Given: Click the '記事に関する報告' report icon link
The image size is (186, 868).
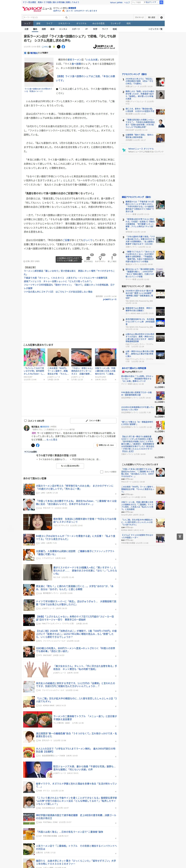Looking at the screenshot, I should tap(32, 261).
